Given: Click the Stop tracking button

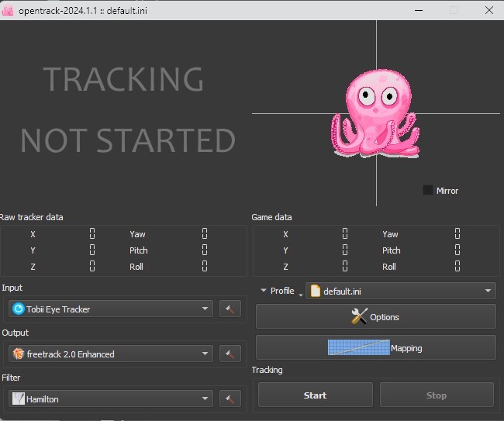Looking at the screenshot, I should click(437, 395).
